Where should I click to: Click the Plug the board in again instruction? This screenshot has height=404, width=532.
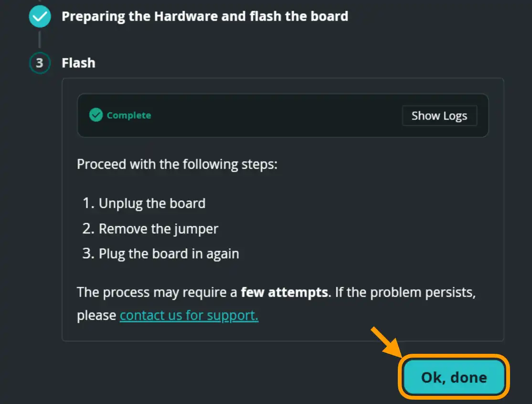(x=169, y=253)
